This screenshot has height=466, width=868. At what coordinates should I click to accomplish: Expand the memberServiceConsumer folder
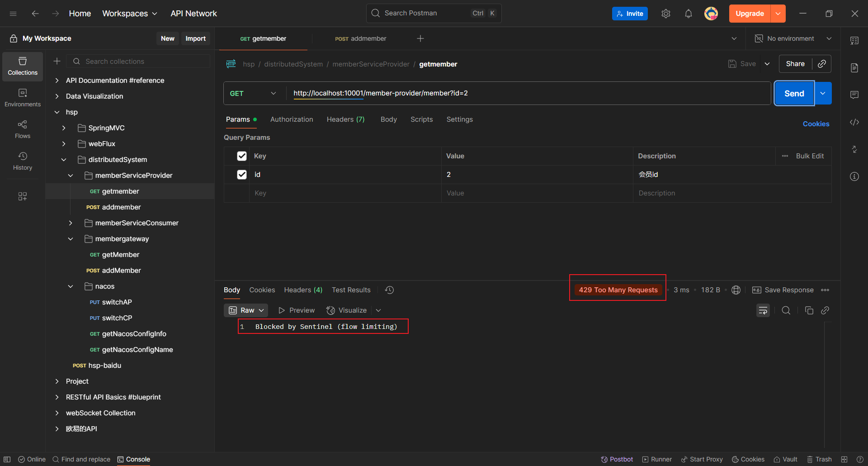click(x=71, y=223)
